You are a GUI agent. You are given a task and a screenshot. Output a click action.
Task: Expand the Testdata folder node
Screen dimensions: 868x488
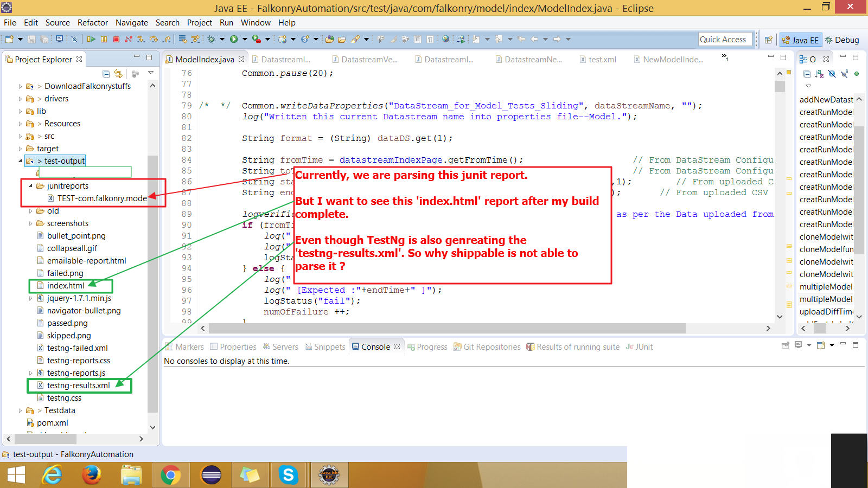click(21, 410)
